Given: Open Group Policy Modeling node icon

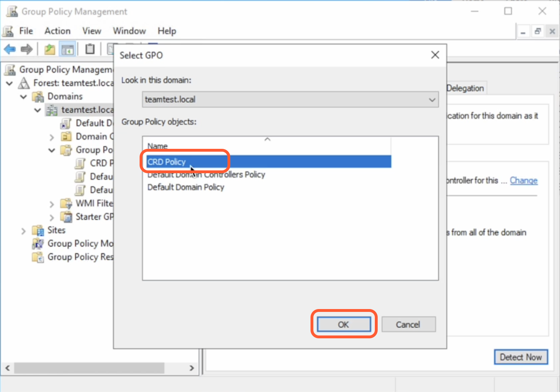Looking at the screenshot, I should pyautogui.click(x=38, y=244).
